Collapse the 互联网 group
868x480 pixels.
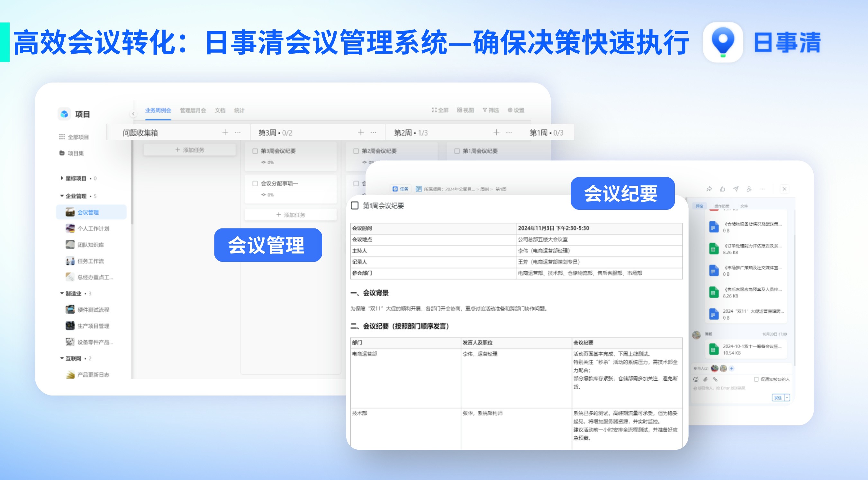click(x=62, y=358)
